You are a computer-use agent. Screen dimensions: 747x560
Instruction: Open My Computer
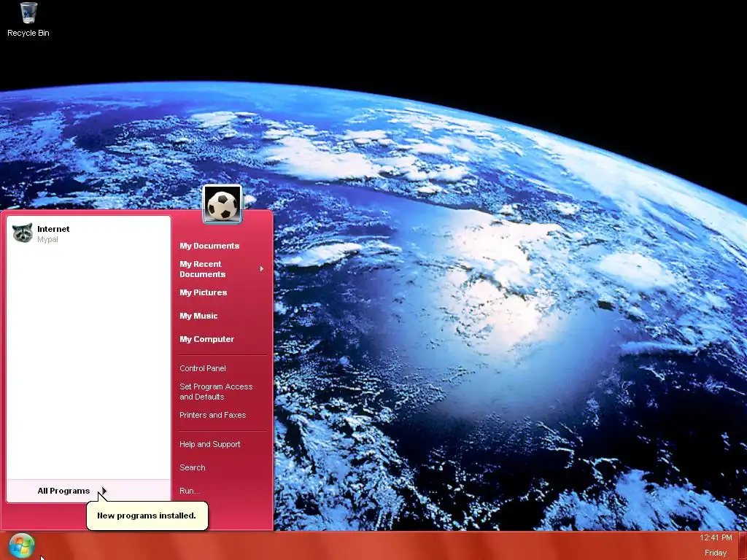point(206,339)
